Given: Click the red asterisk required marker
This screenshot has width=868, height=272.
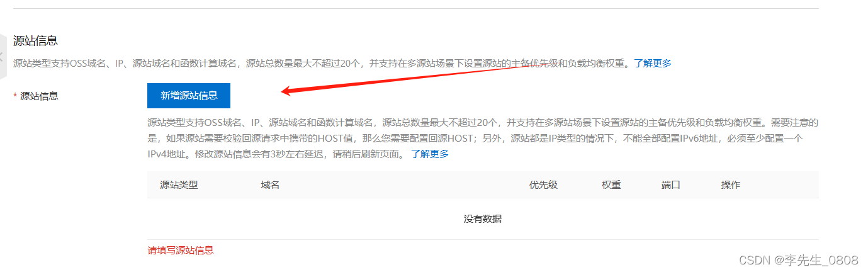Looking at the screenshot, I should pos(16,96).
